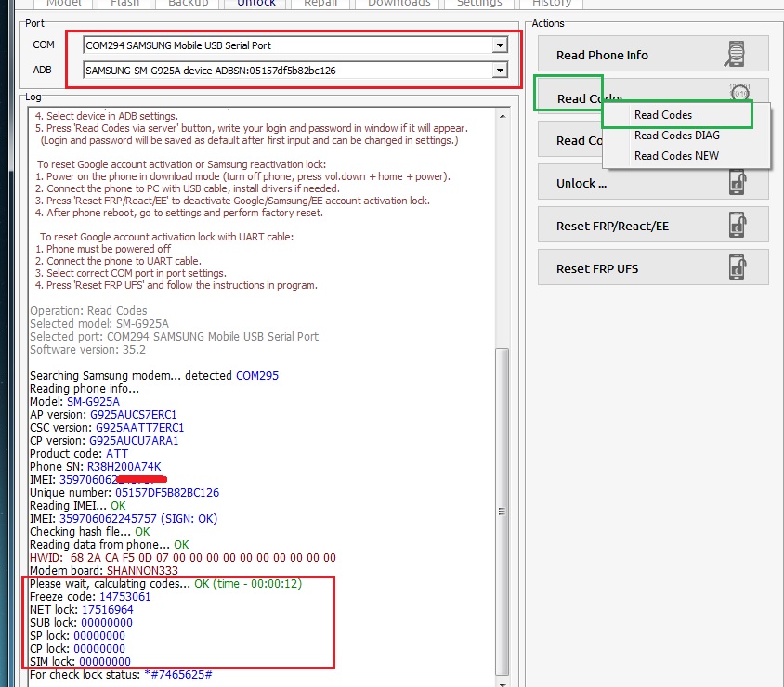Click IMEI 359706062245757 (SIGN: OK) line

[x=124, y=519]
